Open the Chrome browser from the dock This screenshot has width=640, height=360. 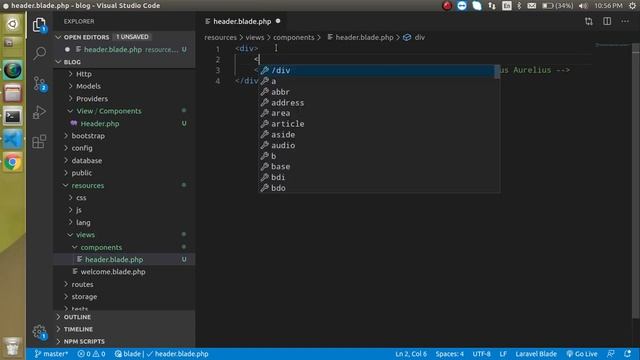(x=13, y=162)
